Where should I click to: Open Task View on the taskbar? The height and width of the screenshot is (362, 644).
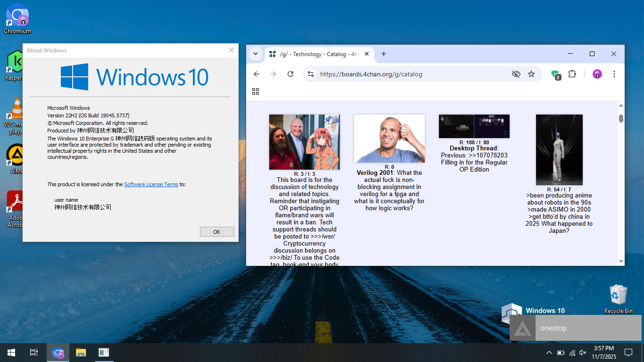[x=34, y=353]
